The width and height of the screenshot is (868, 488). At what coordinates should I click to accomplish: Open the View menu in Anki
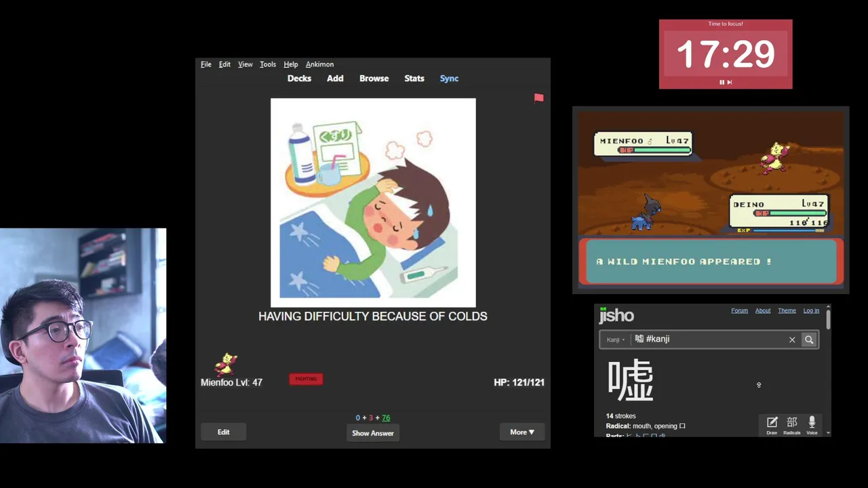coord(245,64)
